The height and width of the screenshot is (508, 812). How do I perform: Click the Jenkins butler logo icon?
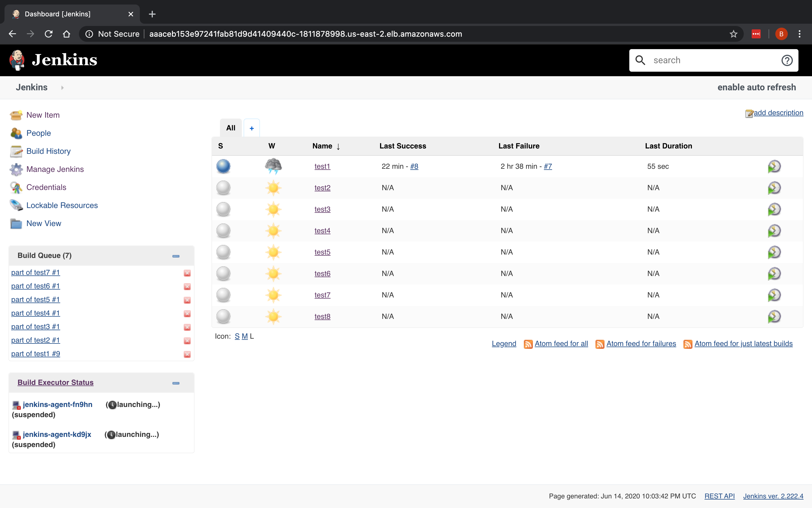coord(17,60)
